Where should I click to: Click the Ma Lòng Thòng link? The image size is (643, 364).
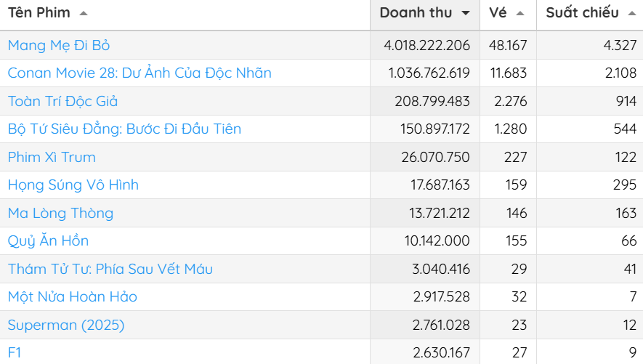click(60, 213)
